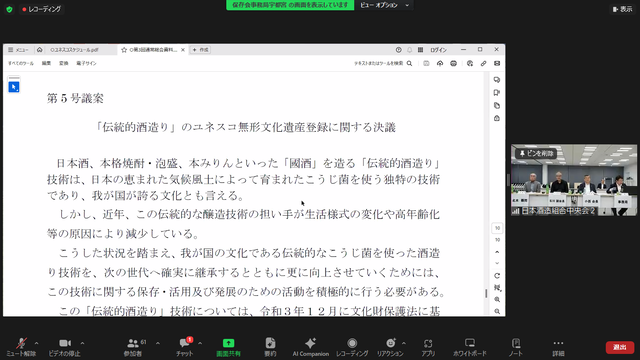Viewport: 640px width, 360px height.
Task: Open the reactions menu
Action: point(390,347)
